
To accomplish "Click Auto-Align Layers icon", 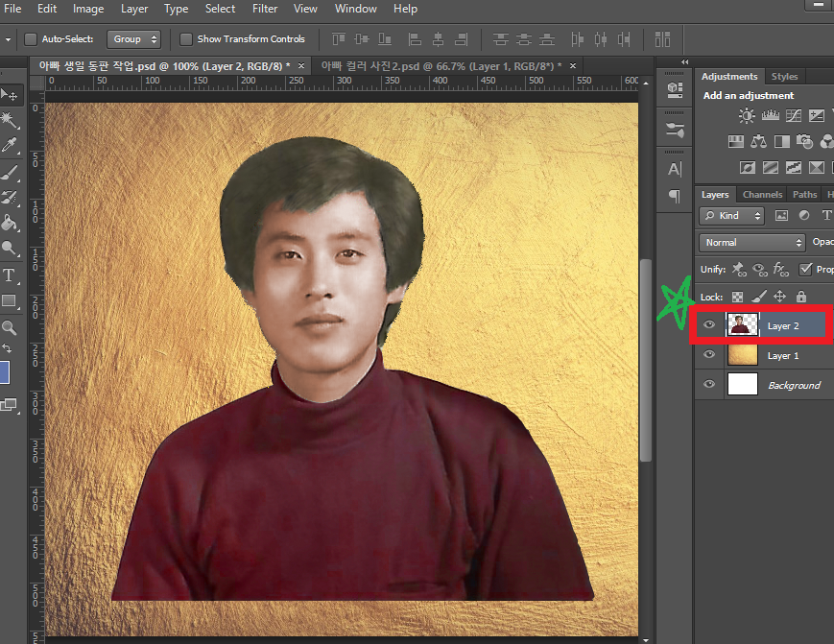I will pos(662,39).
